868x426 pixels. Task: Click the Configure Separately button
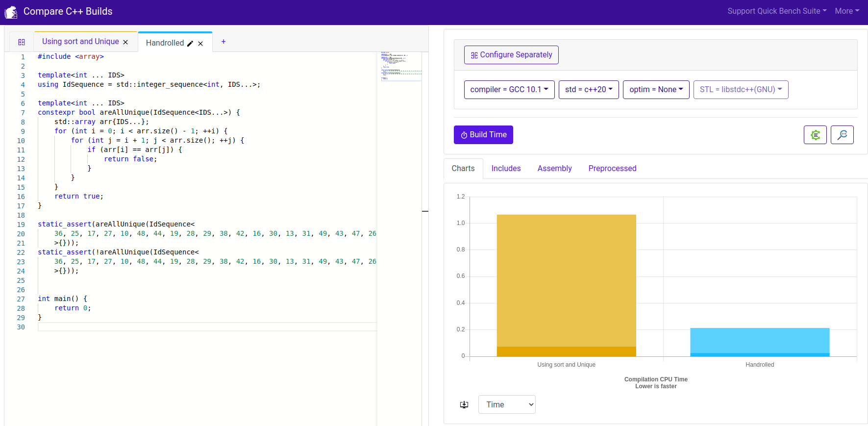click(511, 55)
